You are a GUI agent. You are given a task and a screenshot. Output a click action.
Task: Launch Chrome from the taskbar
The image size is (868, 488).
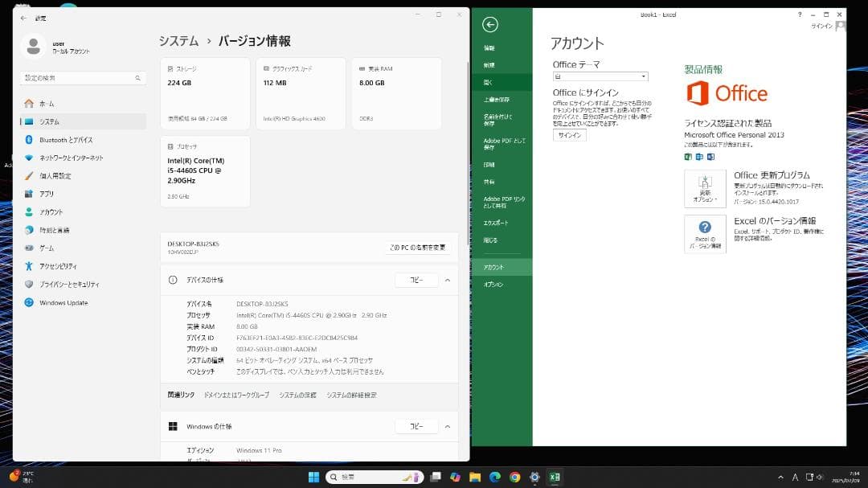(x=514, y=476)
